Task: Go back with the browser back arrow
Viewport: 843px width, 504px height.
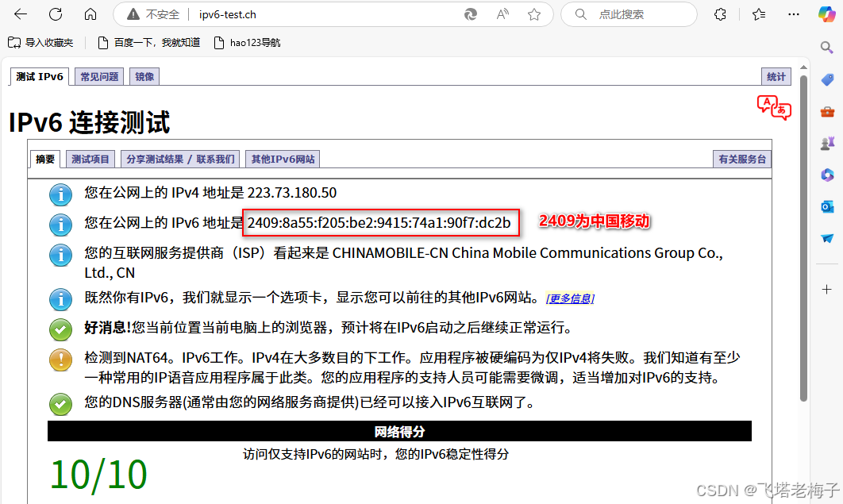Action: [21, 14]
